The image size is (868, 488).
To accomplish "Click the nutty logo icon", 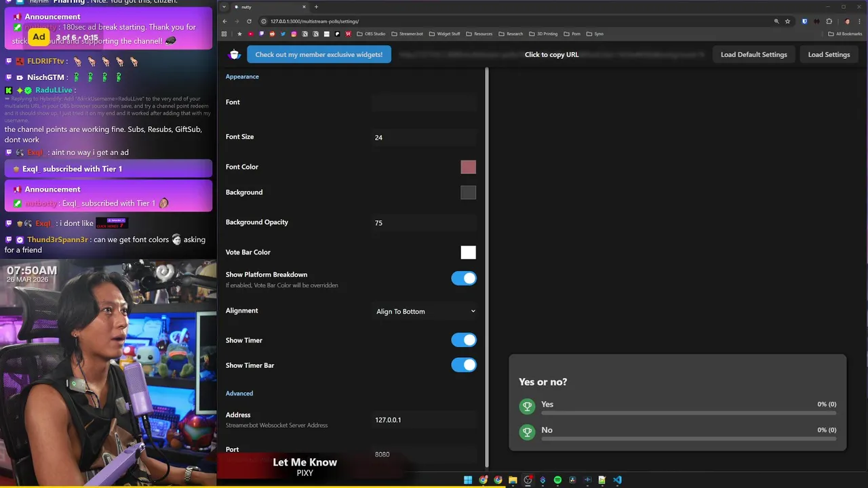I will pyautogui.click(x=235, y=54).
